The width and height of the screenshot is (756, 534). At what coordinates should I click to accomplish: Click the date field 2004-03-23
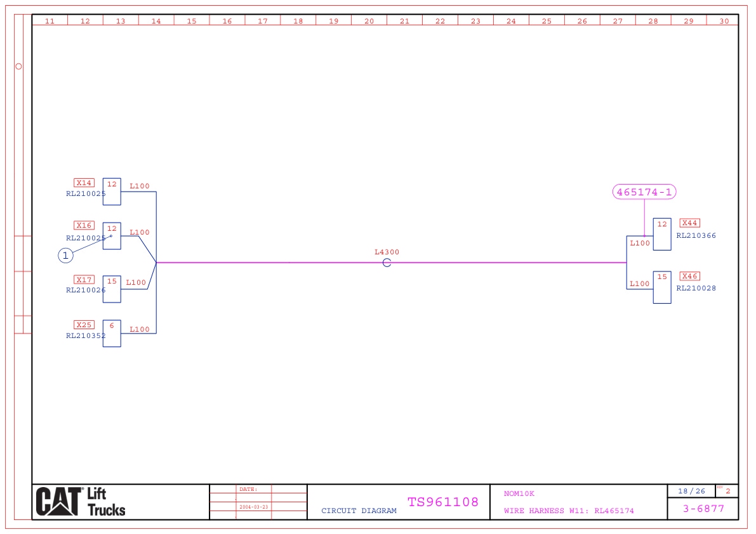point(253,507)
